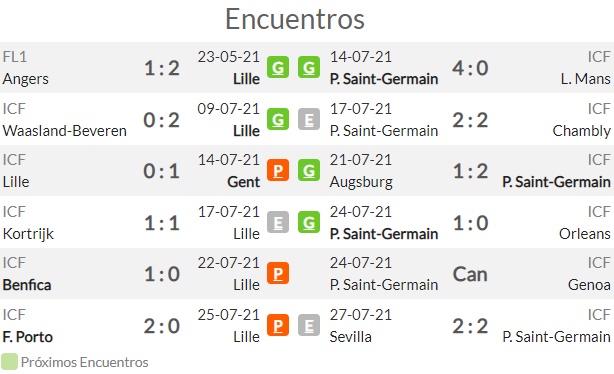Click the 4:0 score against L. Mans
This screenshot has height=374, width=614.
coord(470,68)
